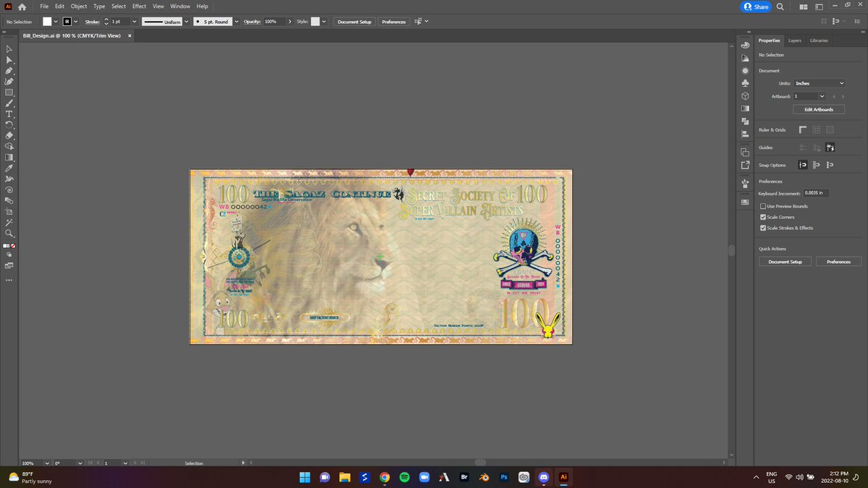Open the Fill color dropdown arrow
The height and width of the screenshot is (488, 868).
click(57, 22)
